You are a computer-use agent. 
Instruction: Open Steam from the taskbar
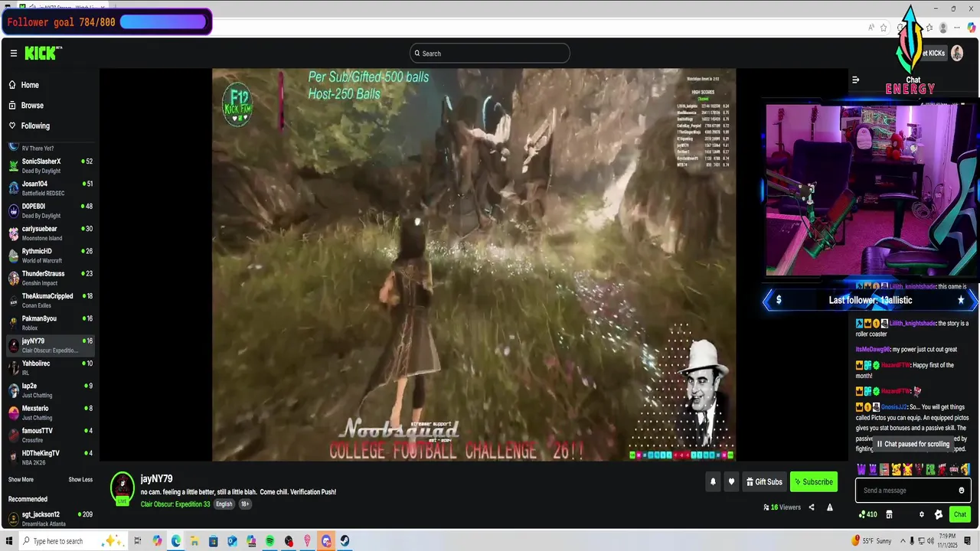(345, 541)
